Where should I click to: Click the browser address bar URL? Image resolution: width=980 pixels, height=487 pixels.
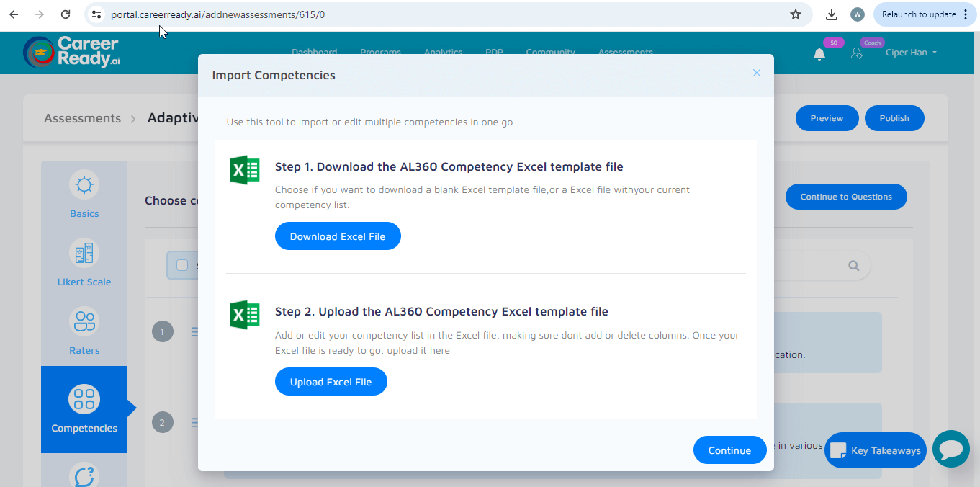[x=217, y=14]
